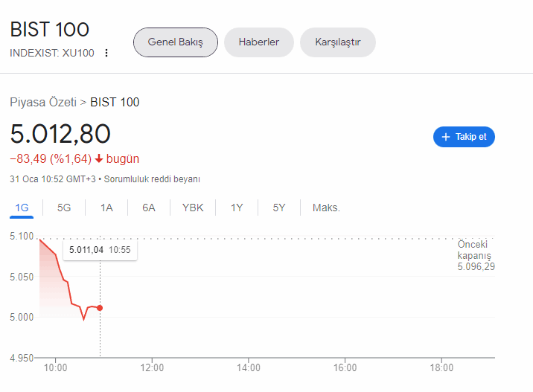This screenshot has height=392, width=533.
Task: Switch chart to YBK range
Action: (193, 208)
